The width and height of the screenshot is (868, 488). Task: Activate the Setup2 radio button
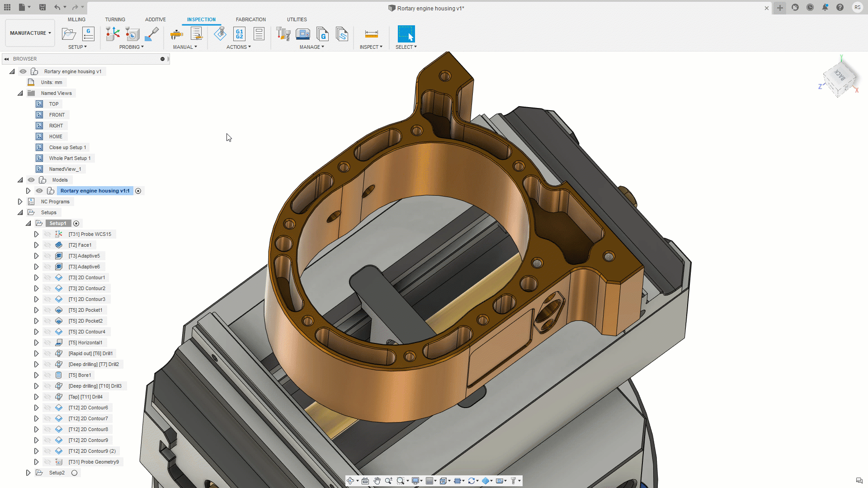pos(75,473)
